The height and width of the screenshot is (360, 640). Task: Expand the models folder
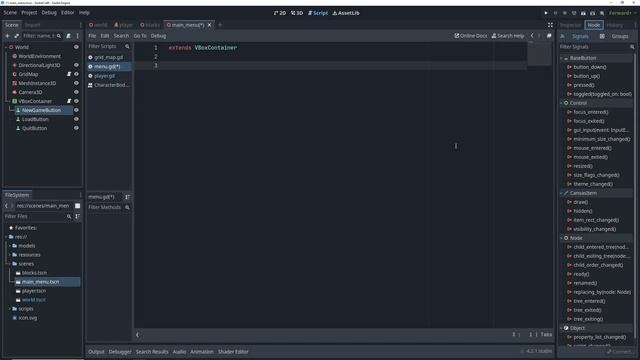(10, 246)
